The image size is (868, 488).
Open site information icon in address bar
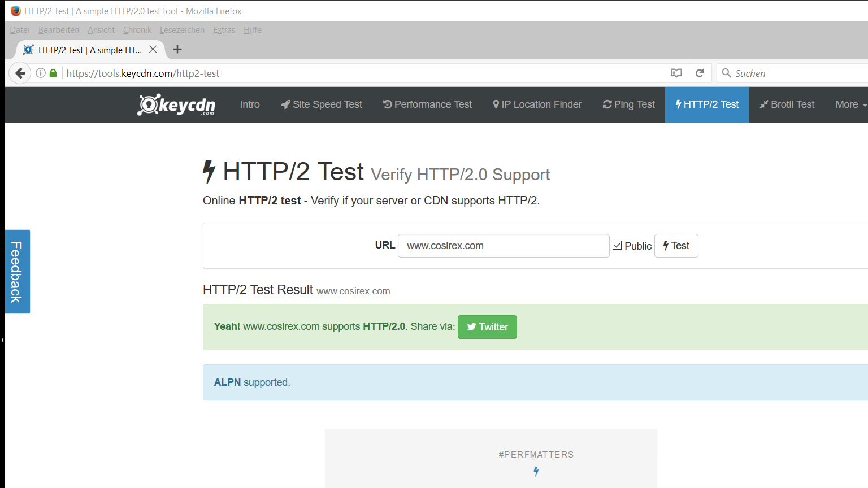click(x=41, y=73)
